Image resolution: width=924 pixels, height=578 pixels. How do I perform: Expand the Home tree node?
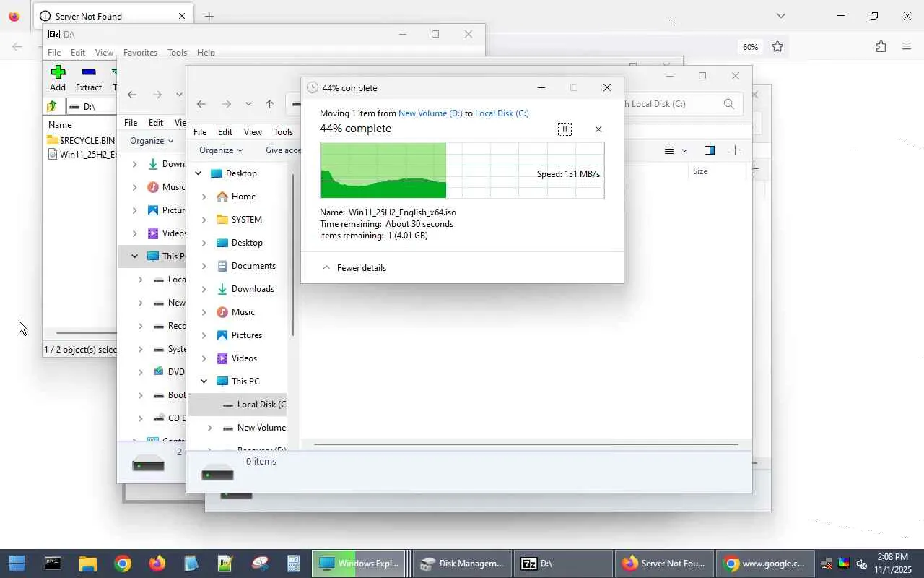[204, 197]
